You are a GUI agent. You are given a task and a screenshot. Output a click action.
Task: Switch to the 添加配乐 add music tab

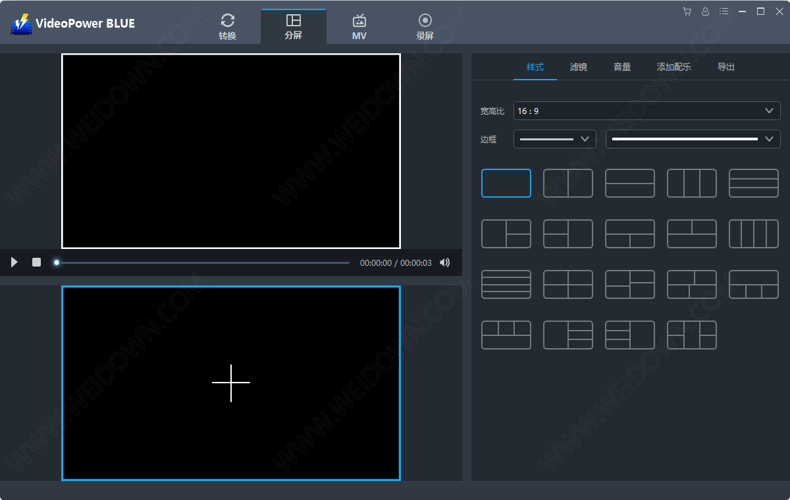tap(674, 67)
